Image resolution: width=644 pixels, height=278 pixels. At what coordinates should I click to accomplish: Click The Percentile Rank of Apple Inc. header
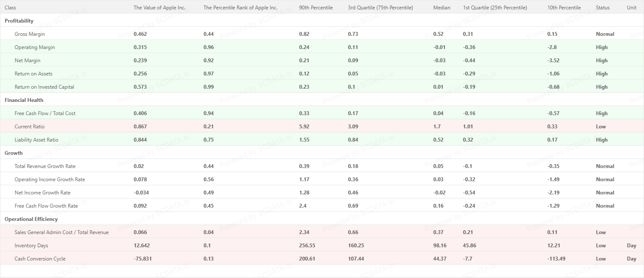coord(240,8)
